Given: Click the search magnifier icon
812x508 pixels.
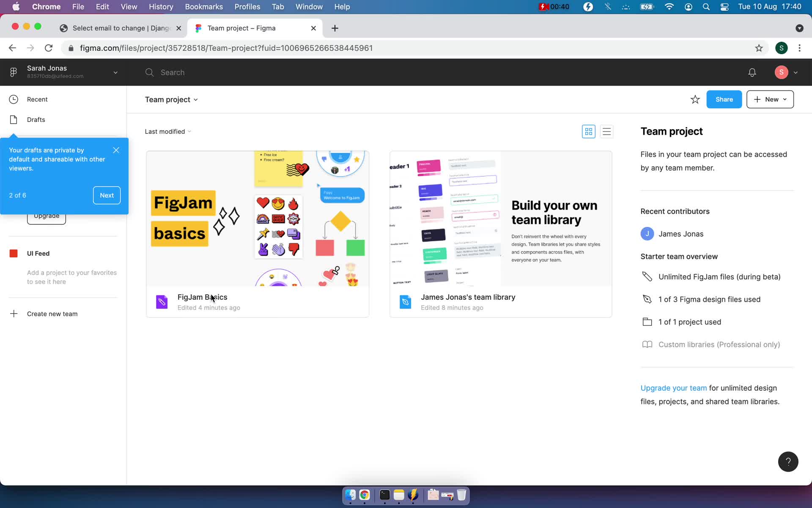Looking at the screenshot, I should coord(150,72).
